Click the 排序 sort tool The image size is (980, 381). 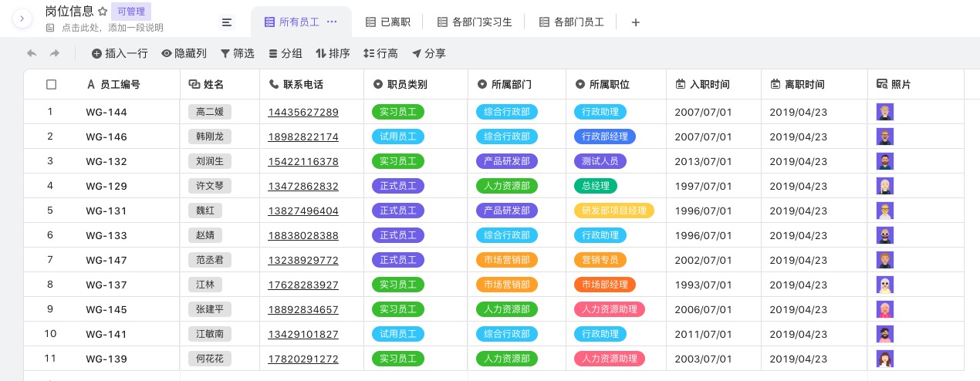pos(333,53)
